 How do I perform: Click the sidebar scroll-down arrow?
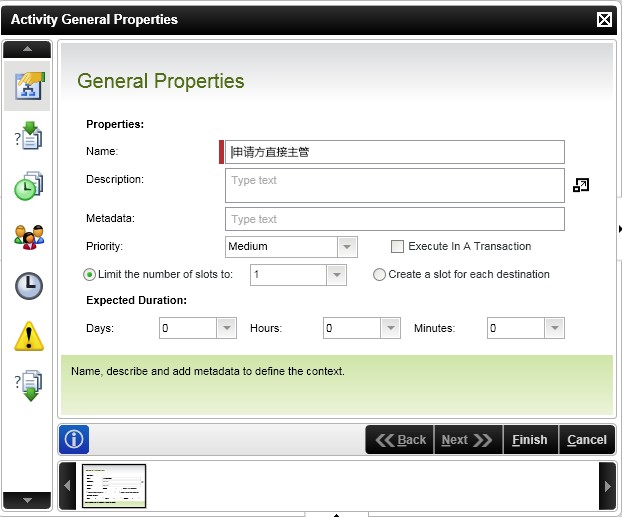[27, 500]
